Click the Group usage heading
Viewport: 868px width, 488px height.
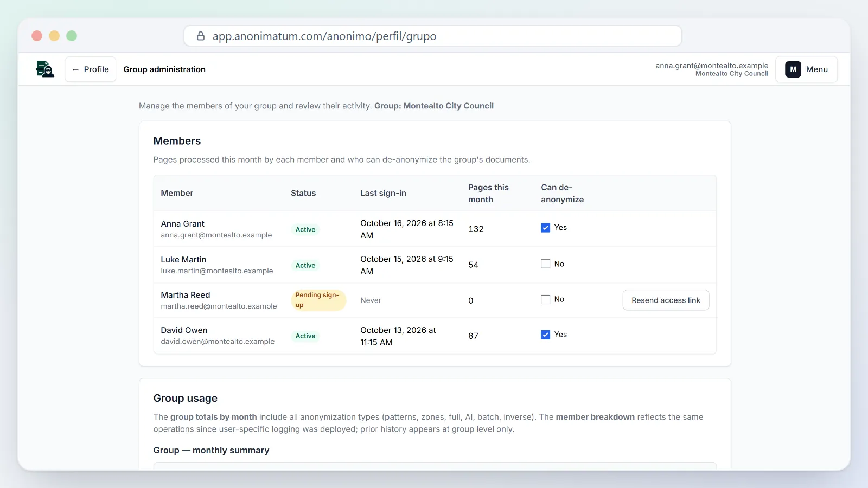[x=186, y=398]
